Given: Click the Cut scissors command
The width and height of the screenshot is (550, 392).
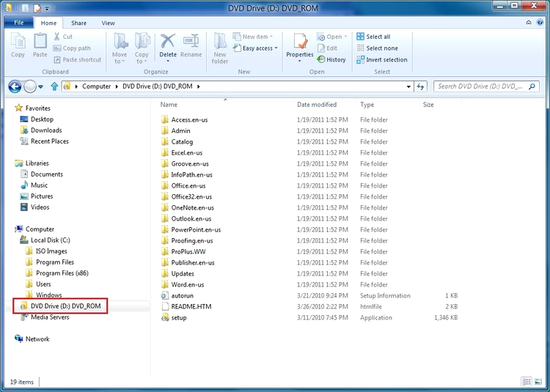Looking at the screenshot, I should (63, 37).
